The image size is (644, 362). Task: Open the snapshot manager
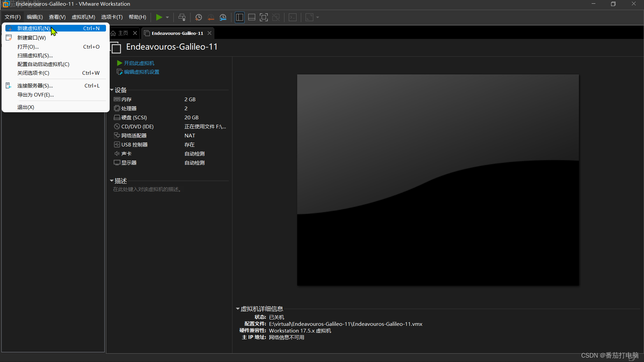pyautogui.click(x=223, y=17)
